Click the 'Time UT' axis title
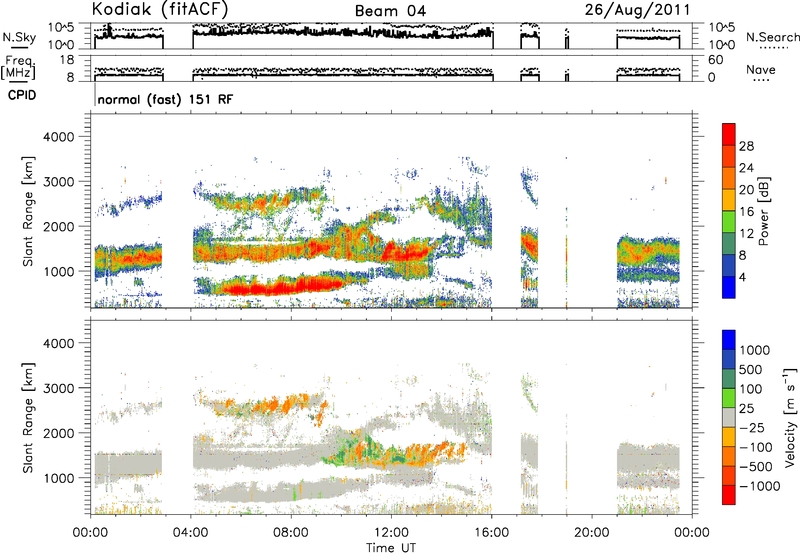The height and width of the screenshot is (554, 800). (391, 547)
